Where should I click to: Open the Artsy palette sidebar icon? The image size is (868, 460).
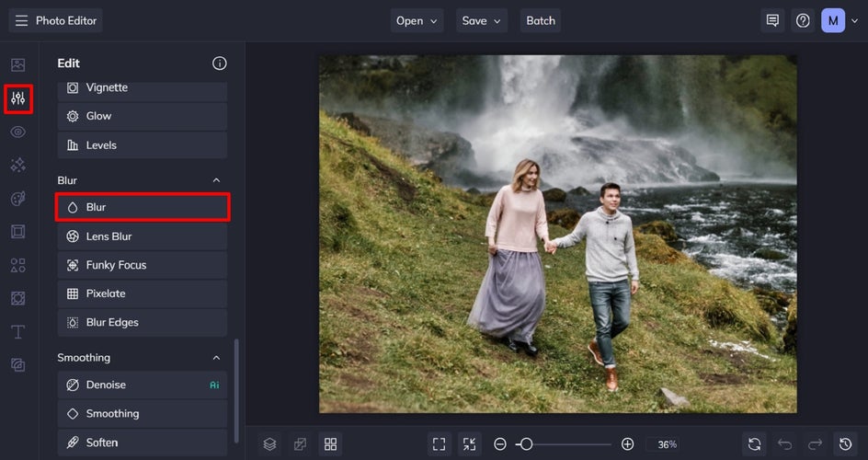17,199
